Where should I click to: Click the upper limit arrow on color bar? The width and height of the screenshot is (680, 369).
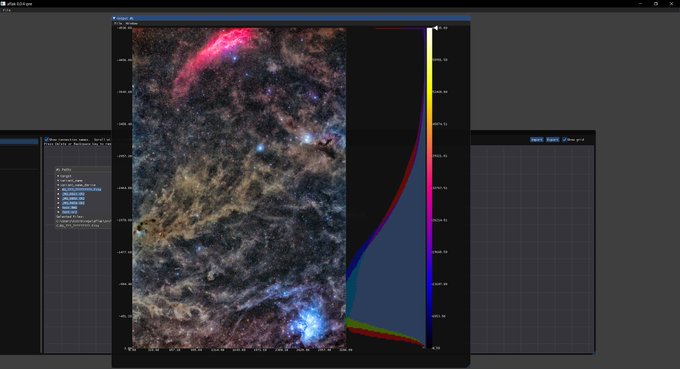tap(435, 28)
